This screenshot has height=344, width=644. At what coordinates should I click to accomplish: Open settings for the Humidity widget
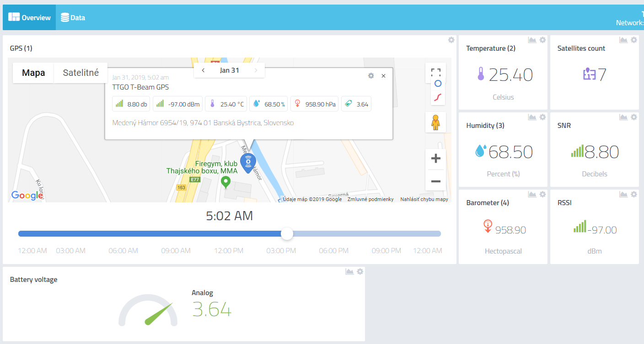pyautogui.click(x=542, y=117)
